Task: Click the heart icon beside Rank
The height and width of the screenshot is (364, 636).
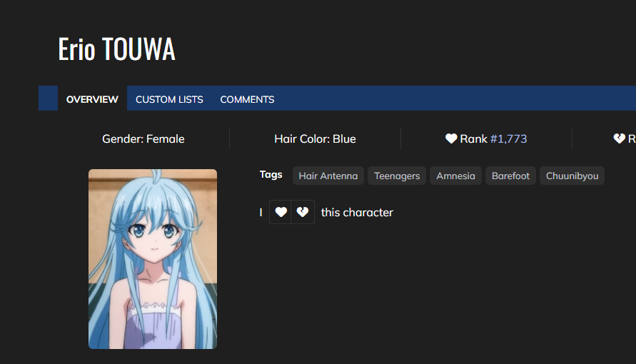Action: click(451, 138)
